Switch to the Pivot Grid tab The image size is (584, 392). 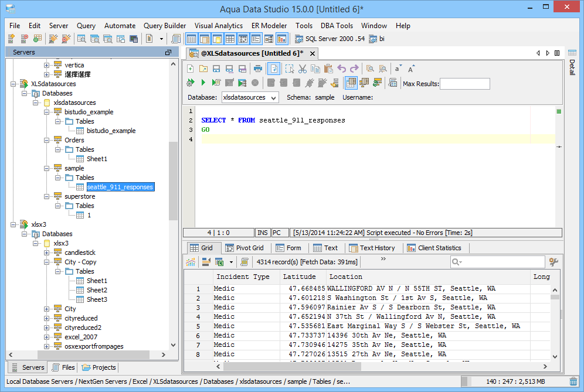tap(245, 248)
